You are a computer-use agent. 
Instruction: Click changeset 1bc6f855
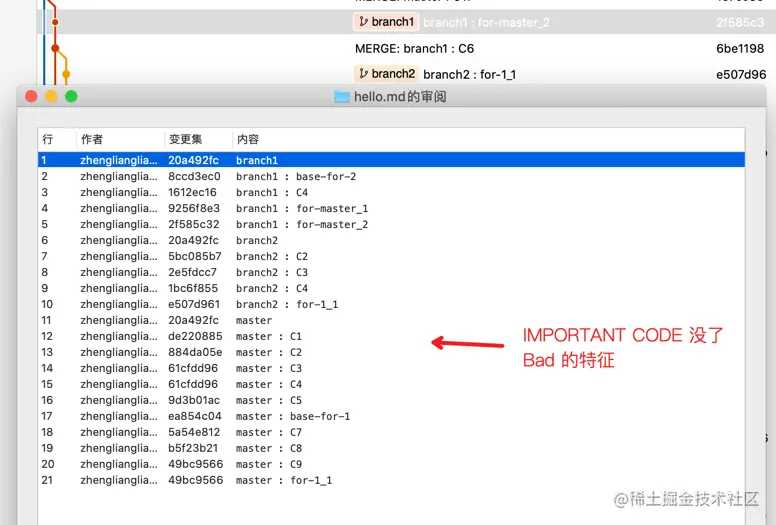193,288
